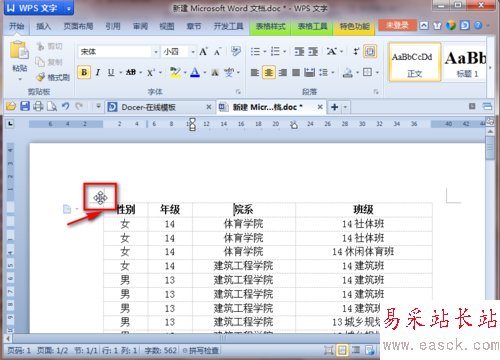Apply the font color A

click(195, 72)
